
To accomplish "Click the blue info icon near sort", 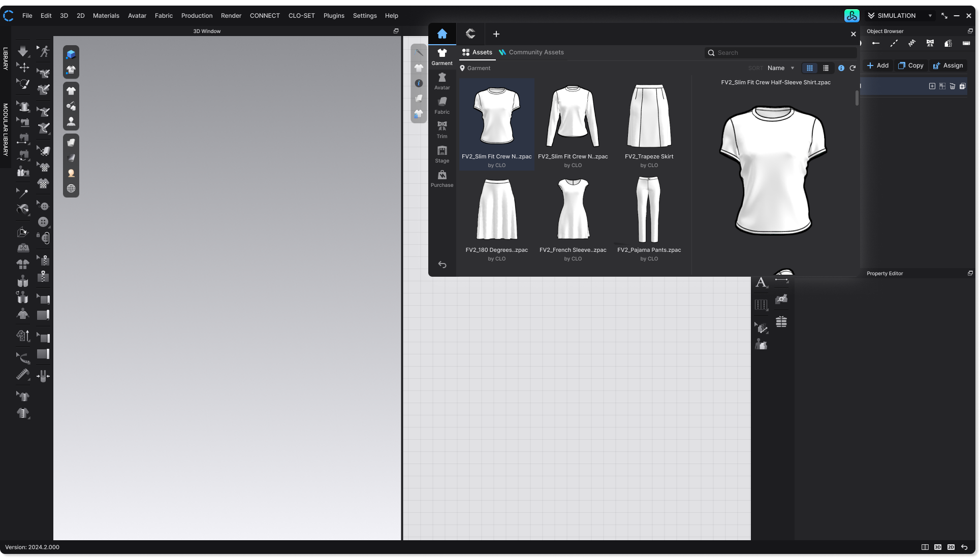I will 841,68.
